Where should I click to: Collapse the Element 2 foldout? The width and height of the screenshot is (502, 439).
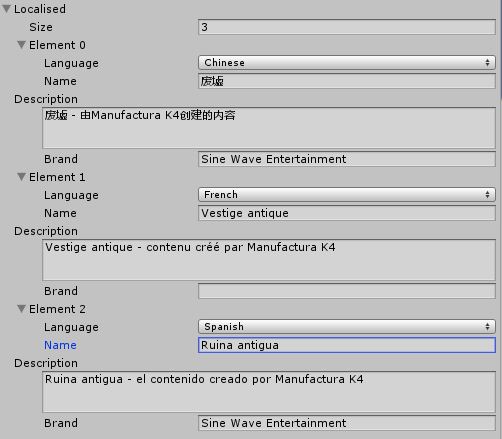(x=21, y=309)
